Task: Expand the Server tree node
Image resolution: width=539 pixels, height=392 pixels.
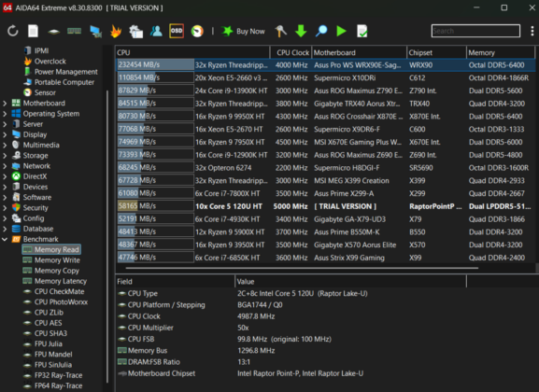Action: point(5,124)
